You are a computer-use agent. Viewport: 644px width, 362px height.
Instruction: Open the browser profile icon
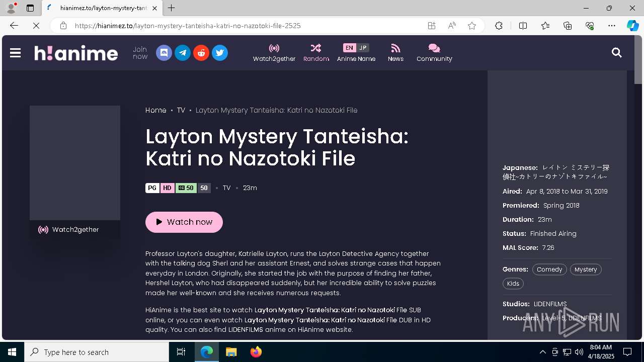(11, 8)
